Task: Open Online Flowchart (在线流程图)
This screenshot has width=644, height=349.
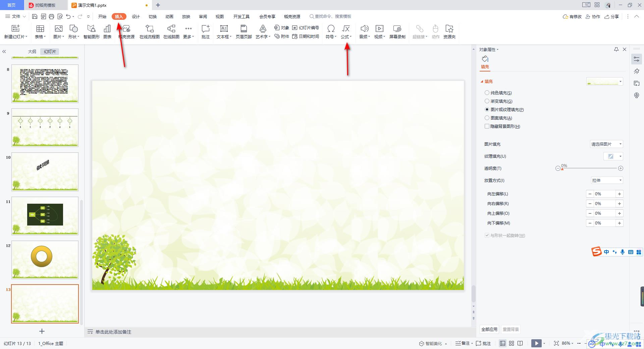Action: tap(150, 32)
